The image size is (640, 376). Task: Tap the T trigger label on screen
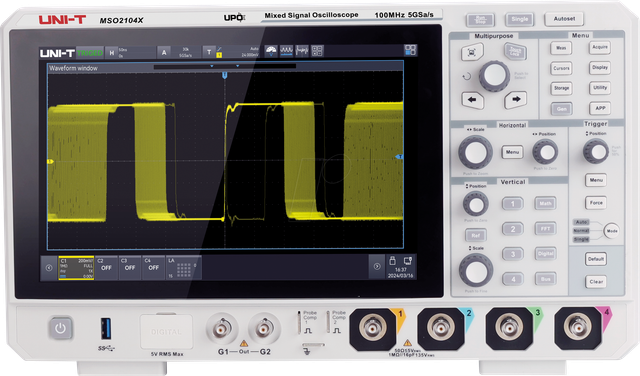[209, 52]
